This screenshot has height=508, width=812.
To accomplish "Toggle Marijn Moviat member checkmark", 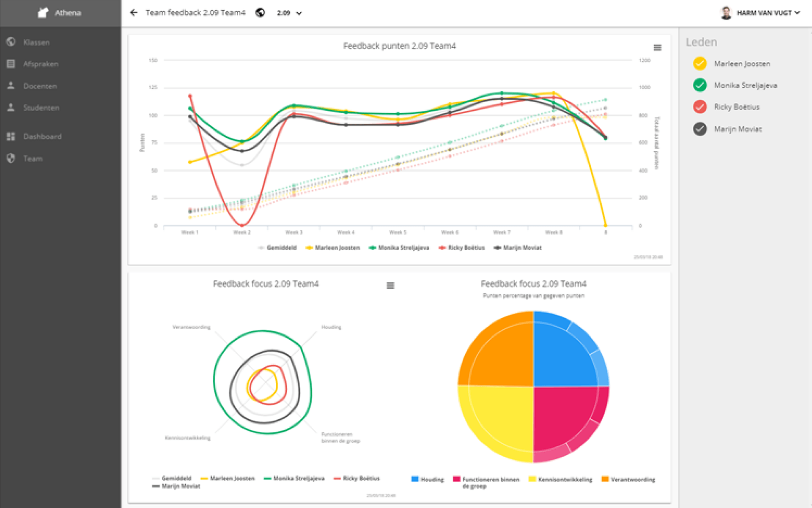I will [700, 128].
